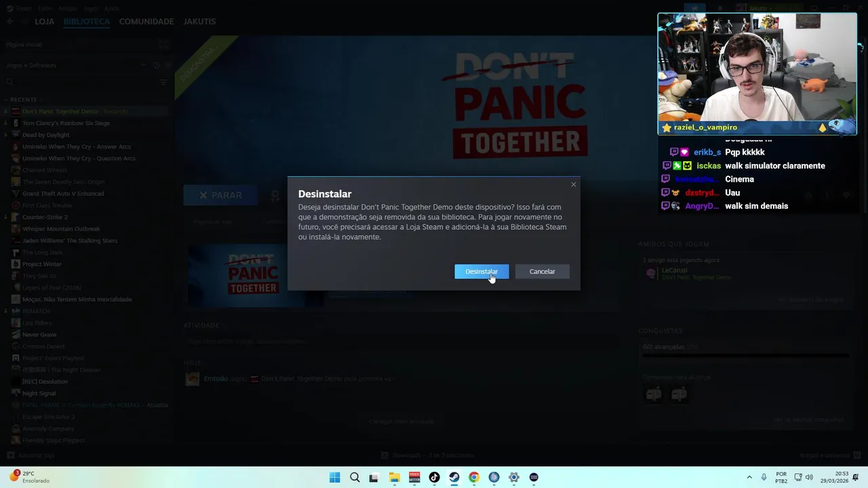Open the weather widget showing 29°C
Image resolution: width=868 pixels, height=488 pixels.
[29, 477]
